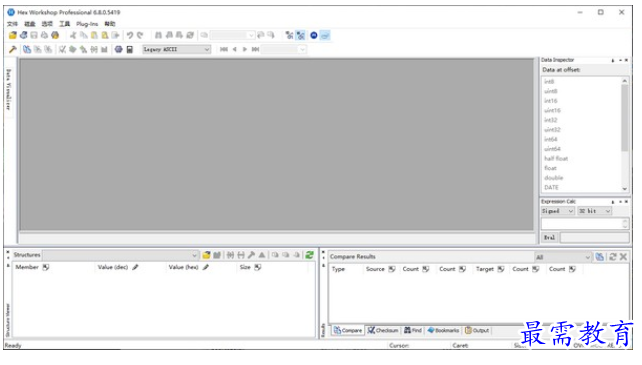The width and height of the screenshot is (642, 365).
Task: Open the calculator icon in toolbar
Action: [129, 50]
